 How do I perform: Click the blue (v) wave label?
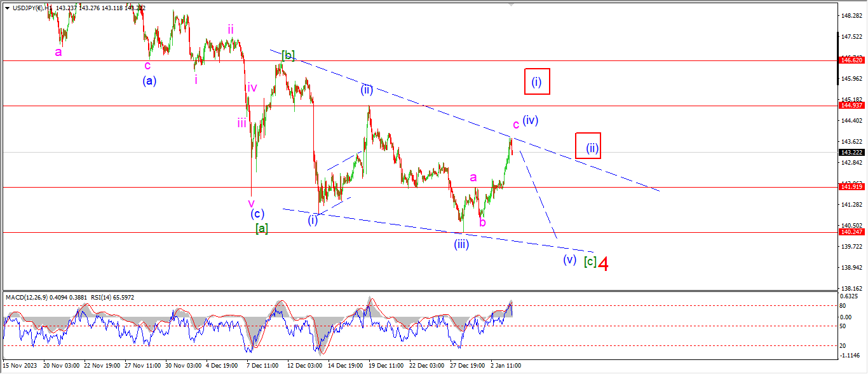[569, 260]
